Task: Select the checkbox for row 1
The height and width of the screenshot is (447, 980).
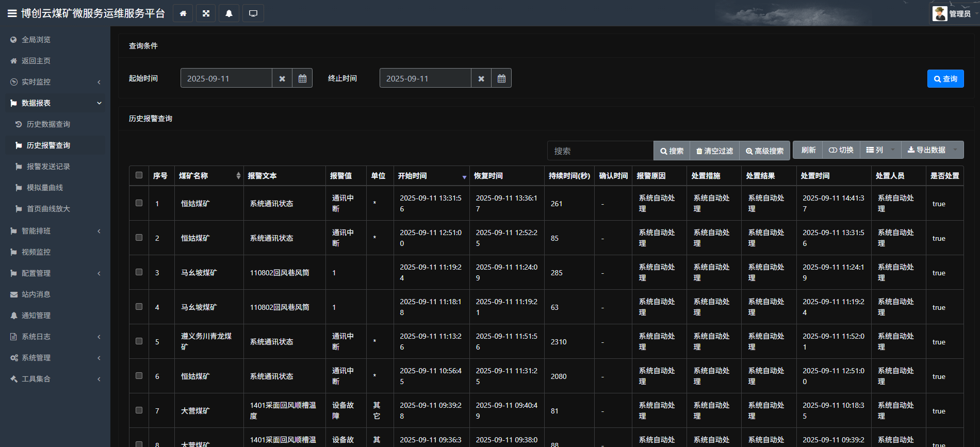Action: [139, 203]
